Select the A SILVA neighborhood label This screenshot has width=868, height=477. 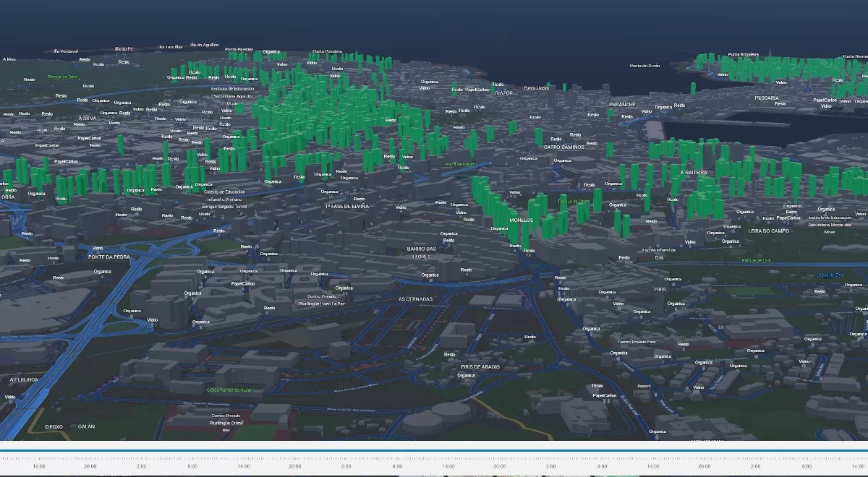(x=87, y=118)
